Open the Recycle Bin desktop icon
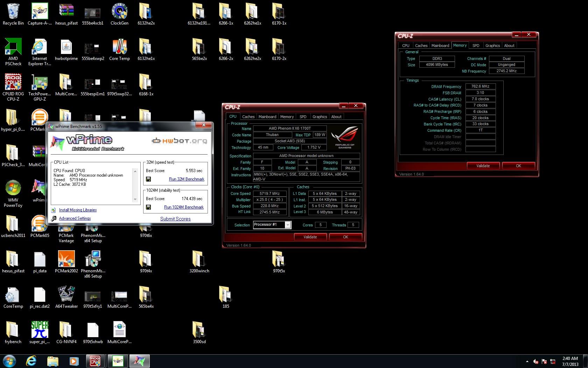 pyautogui.click(x=13, y=14)
